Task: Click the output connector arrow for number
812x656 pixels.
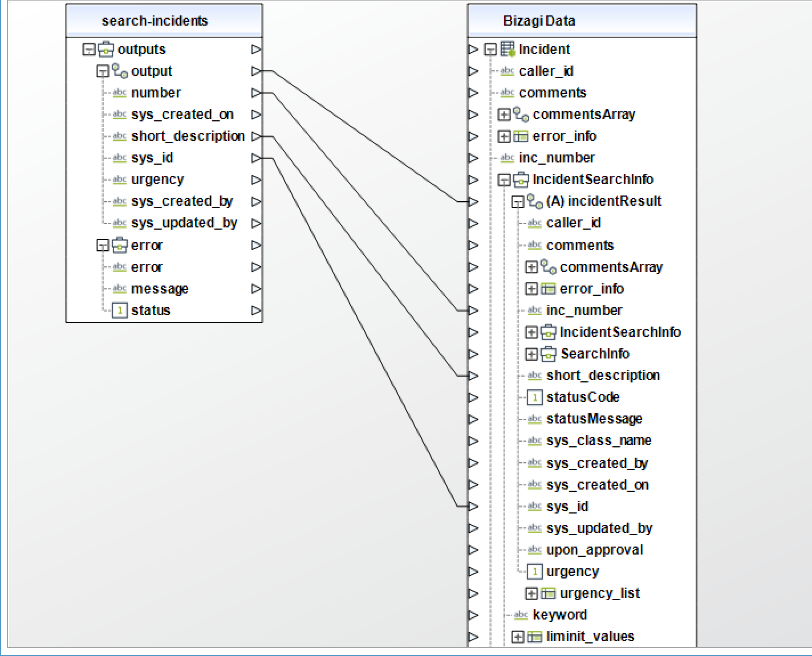Action: coord(257,93)
